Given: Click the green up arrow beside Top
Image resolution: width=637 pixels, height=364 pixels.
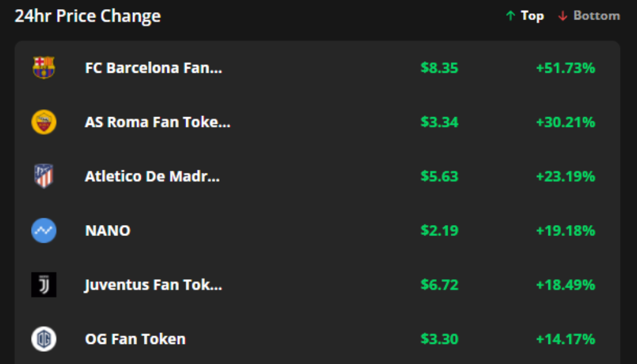Looking at the screenshot, I should (x=510, y=16).
